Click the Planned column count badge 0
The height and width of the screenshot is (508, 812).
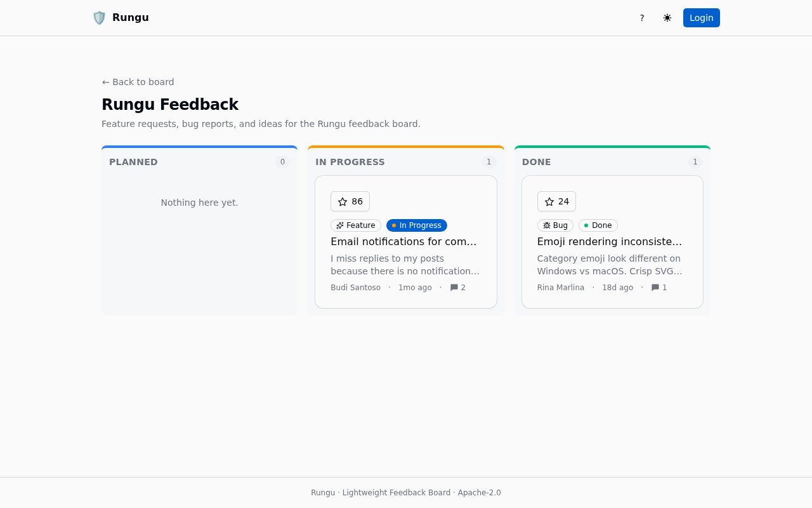pyautogui.click(x=283, y=162)
